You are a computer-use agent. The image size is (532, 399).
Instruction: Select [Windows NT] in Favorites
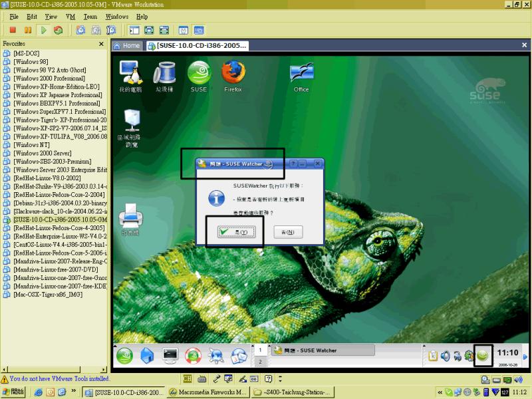pyautogui.click(x=31, y=145)
